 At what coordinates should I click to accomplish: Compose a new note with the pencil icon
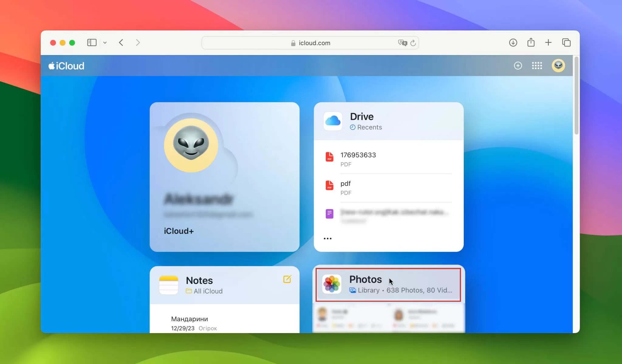coord(287,279)
